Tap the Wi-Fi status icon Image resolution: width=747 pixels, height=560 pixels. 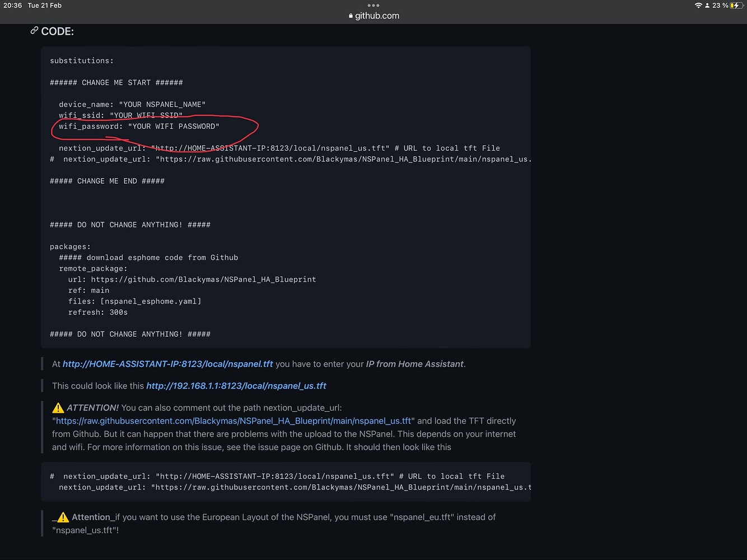[698, 6]
